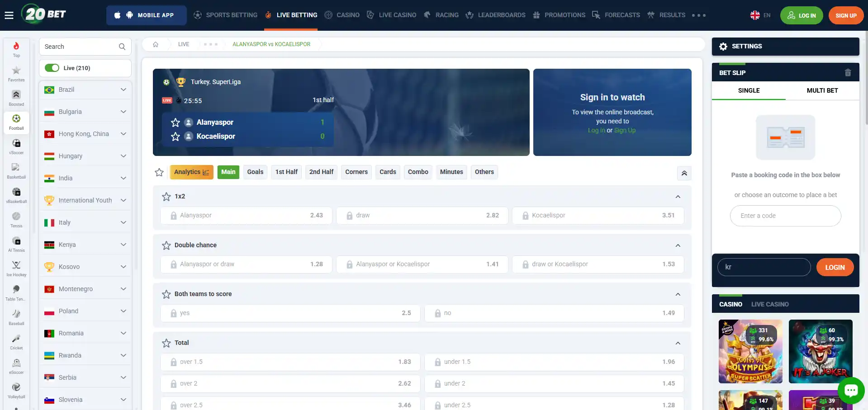
Task: Collapse the Both teams to score section
Action: click(x=678, y=294)
